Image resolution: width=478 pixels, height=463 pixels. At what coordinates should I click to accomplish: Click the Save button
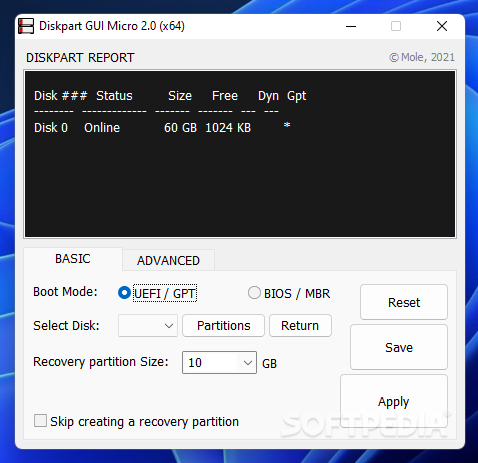399,347
